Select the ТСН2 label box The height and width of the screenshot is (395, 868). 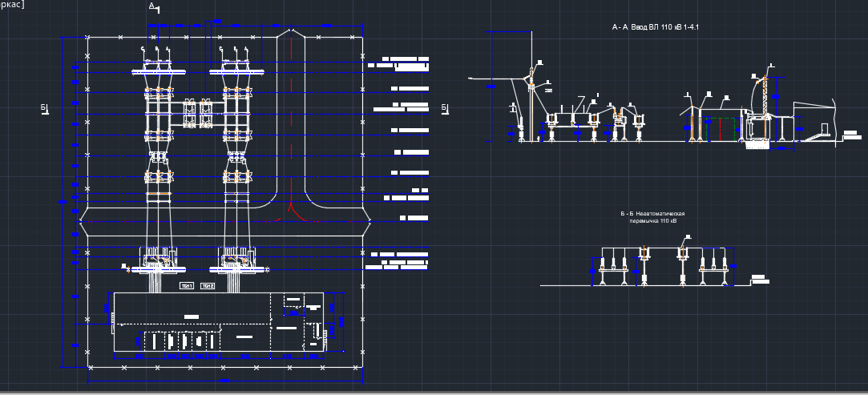point(208,286)
